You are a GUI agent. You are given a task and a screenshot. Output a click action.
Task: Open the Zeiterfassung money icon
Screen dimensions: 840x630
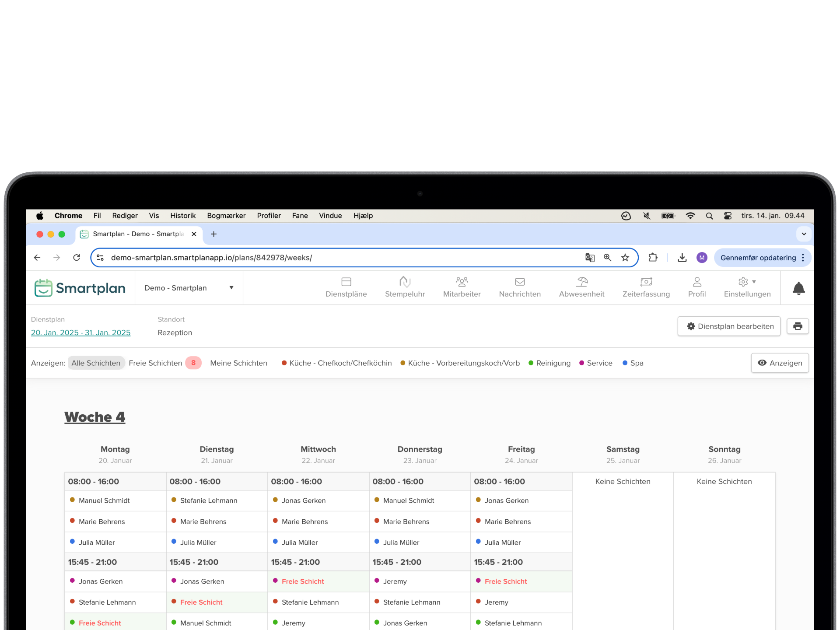click(x=646, y=282)
